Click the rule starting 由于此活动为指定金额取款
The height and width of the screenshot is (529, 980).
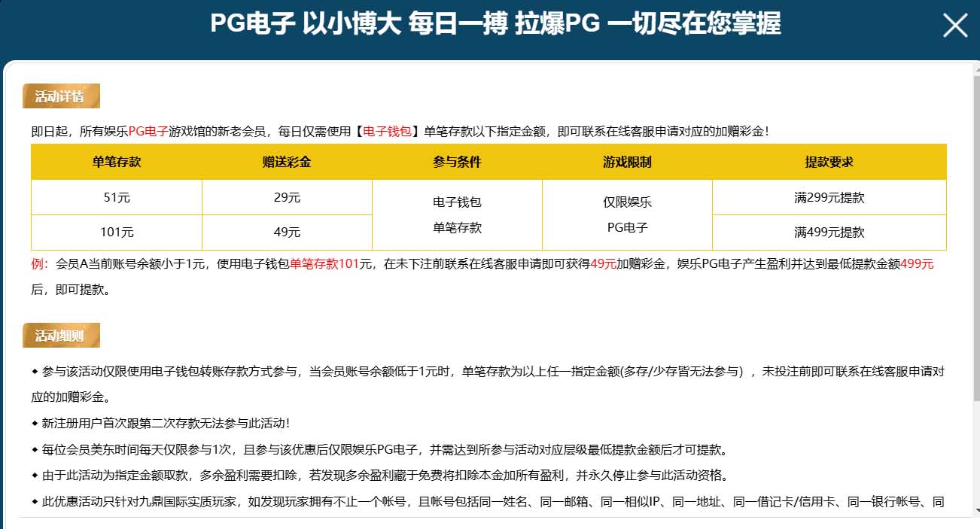tap(379, 476)
